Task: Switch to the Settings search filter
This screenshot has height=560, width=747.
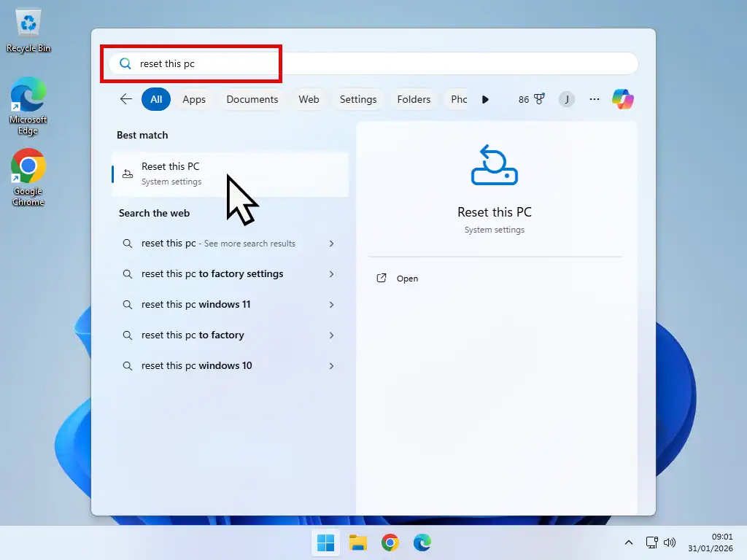Action: click(358, 98)
